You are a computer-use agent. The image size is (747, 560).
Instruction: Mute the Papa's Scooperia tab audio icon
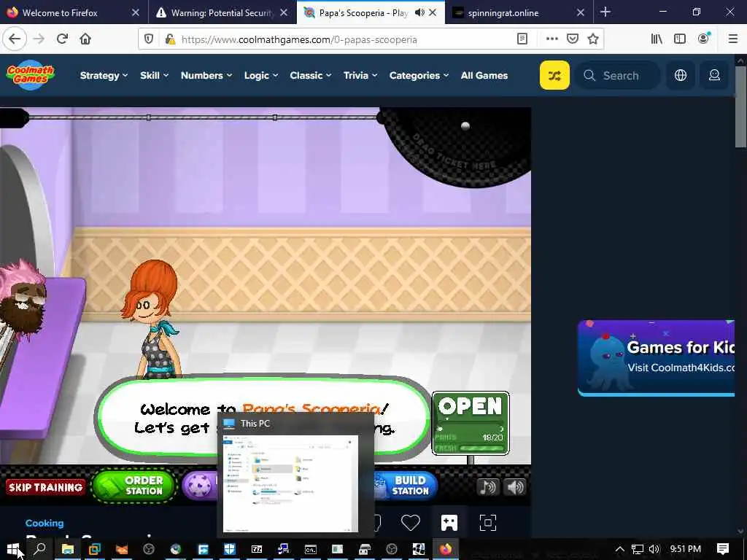pos(419,12)
